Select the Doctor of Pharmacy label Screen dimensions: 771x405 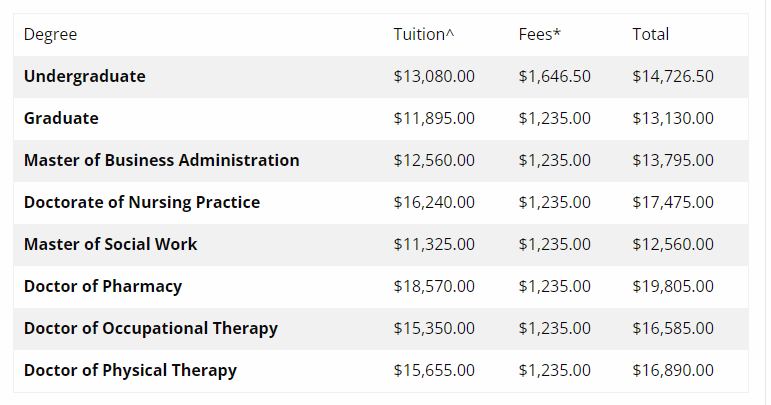103,287
